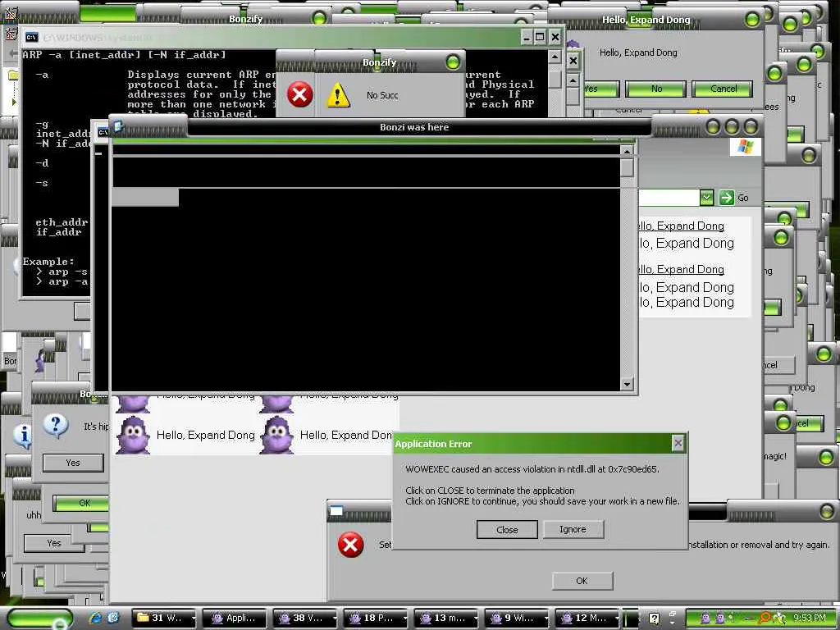This screenshot has height=630, width=840.
Task: Click the scrollbar thumb in 'Bonzi was here' window
Action: tap(627, 168)
